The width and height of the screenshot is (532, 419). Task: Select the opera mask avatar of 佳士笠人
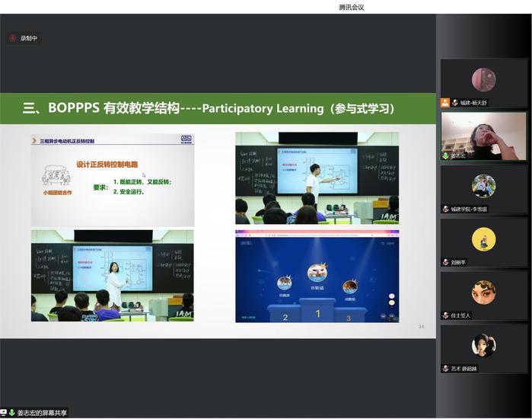tap(483, 292)
